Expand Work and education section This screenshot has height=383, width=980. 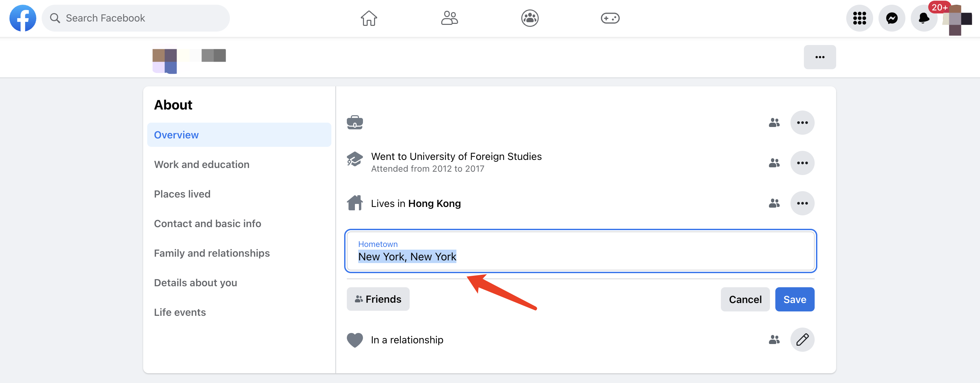pos(201,164)
